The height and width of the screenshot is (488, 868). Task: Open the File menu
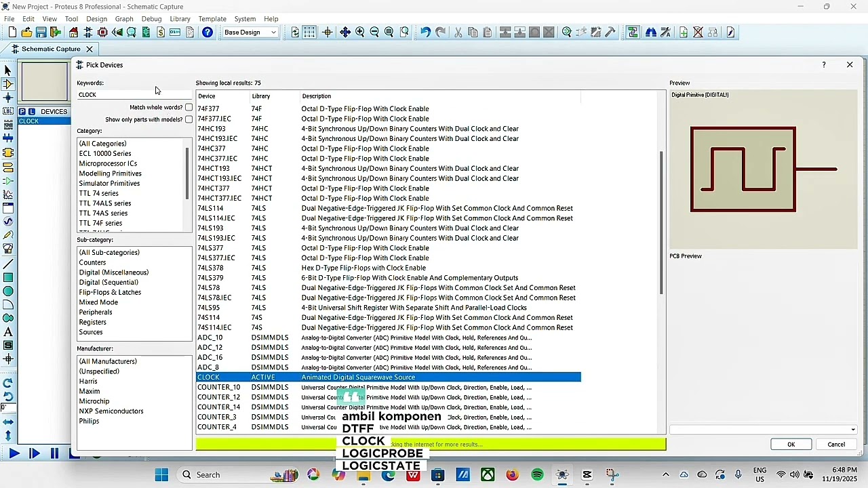[9, 19]
